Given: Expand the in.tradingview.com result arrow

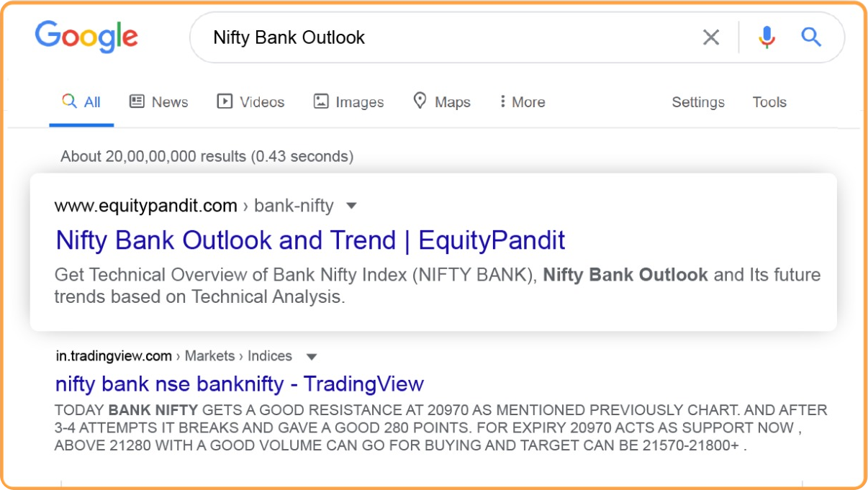Looking at the screenshot, I should click(311, 356).
